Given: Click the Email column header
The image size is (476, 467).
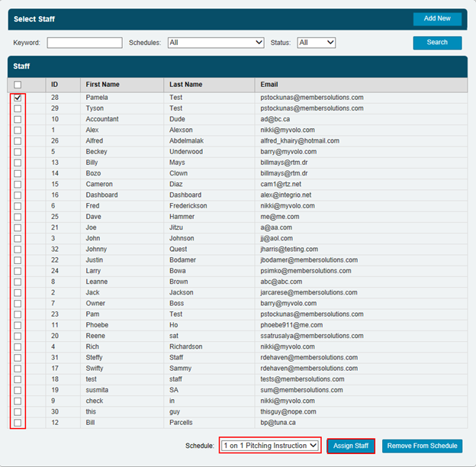Looking at the screenshot, I should [269, 85].
